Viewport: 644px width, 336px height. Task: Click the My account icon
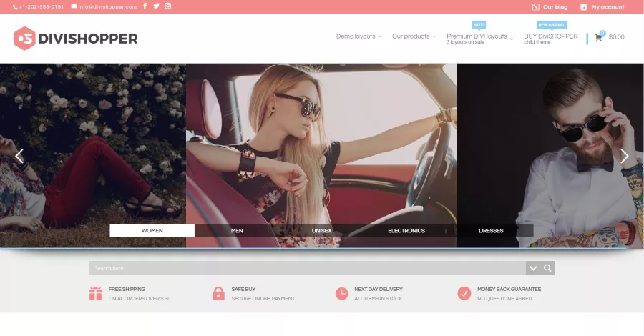point(584,6)
